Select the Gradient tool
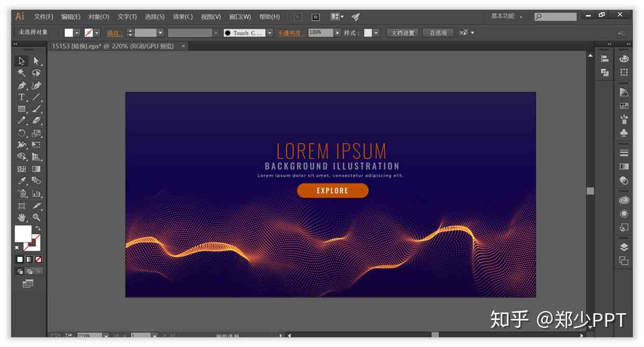This screenshot has width=644, height=347. click(x=36, y=169)
